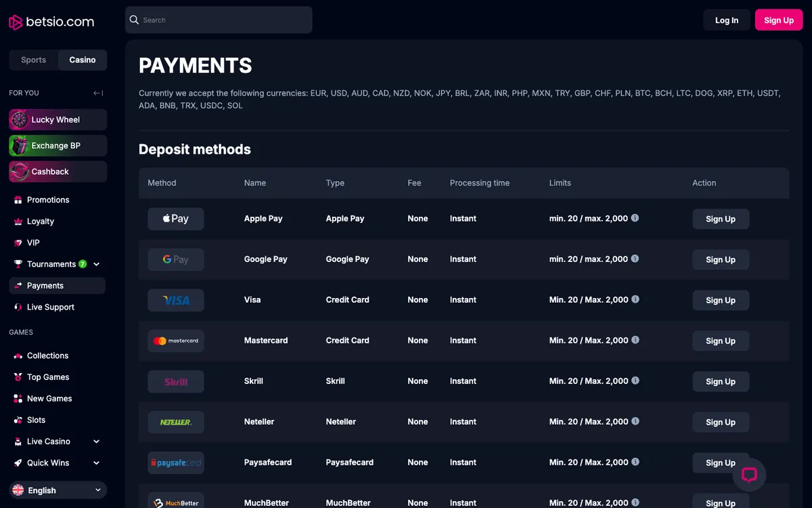The image size is (812, 508).
Task: Click the Lucky Wheel banner
Action: (58, 119)
